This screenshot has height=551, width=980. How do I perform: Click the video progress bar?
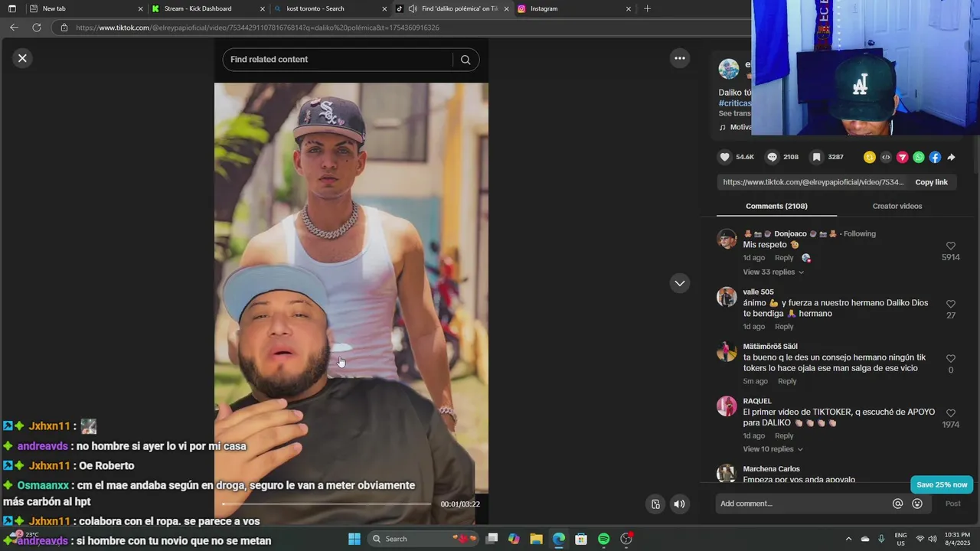click(326, 504)
